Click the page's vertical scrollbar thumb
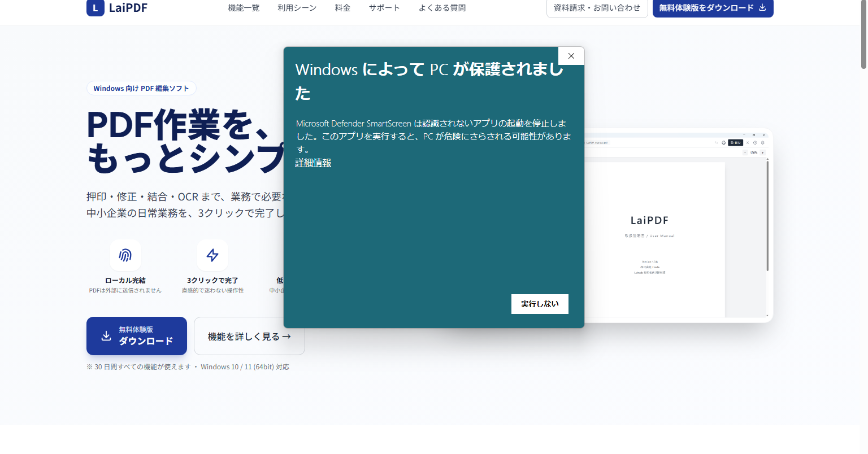 coord(863,34)
